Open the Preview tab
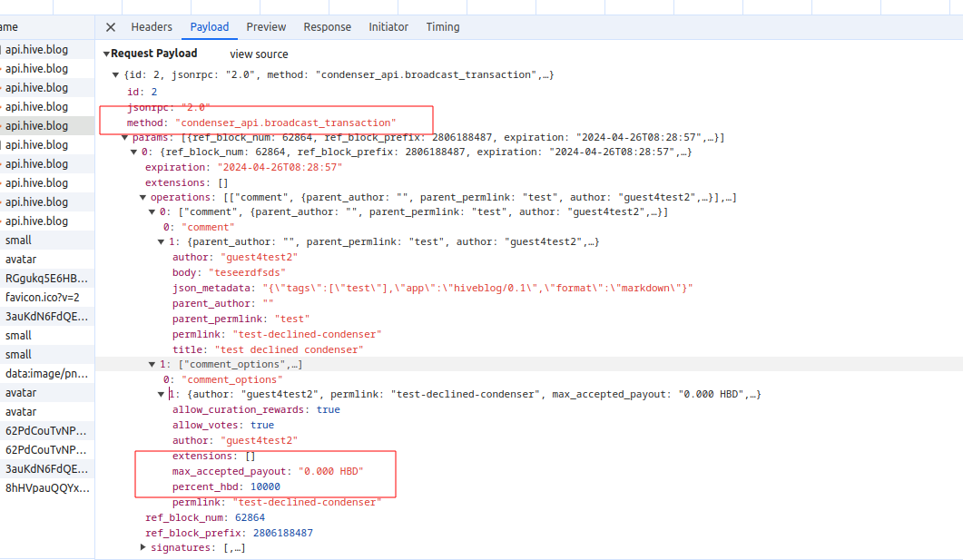The width and height of the screenshot is (963, 560). (266, 27)
